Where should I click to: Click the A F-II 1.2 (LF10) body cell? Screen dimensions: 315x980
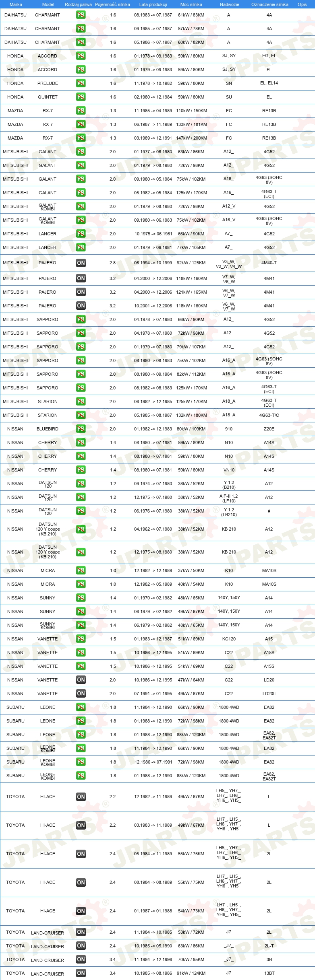229,498
